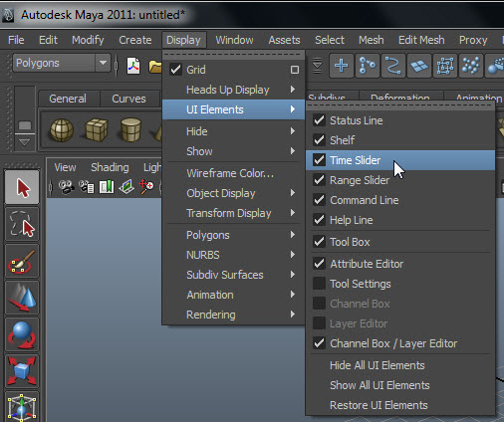Viewport: 504px width, 422px height.
Task: Uncheck Shelf in UI Elements
Action: [320, 140]
